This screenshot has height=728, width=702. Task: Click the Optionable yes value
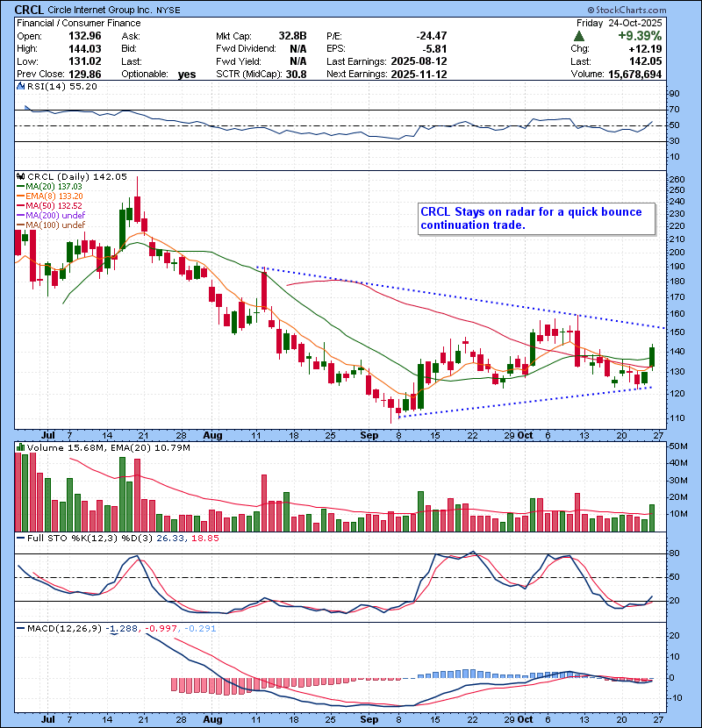pos(187,74)
